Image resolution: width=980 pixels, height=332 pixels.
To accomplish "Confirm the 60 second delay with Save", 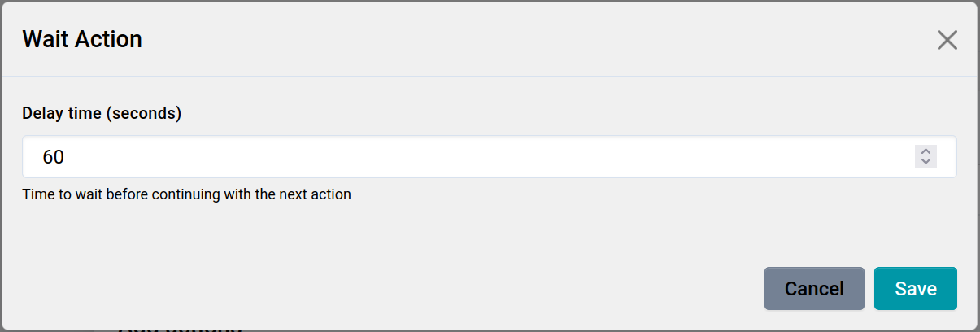I will (x=915, y=289).
